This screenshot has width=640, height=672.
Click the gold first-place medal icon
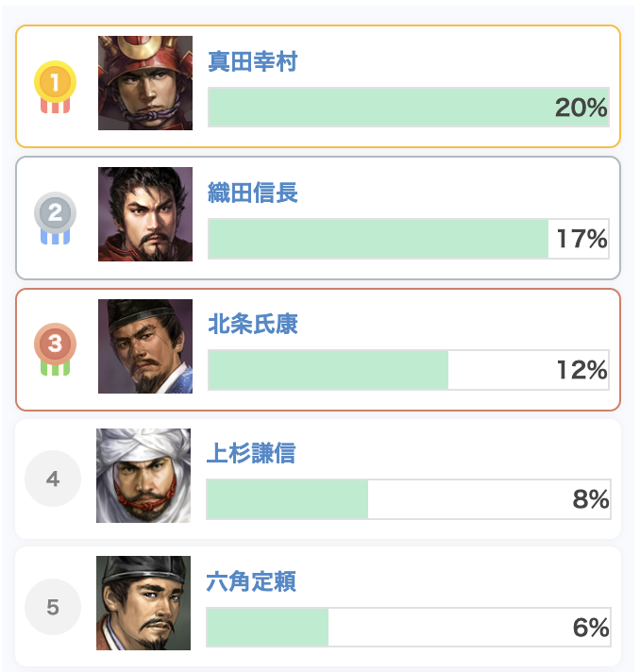[55, 88]
